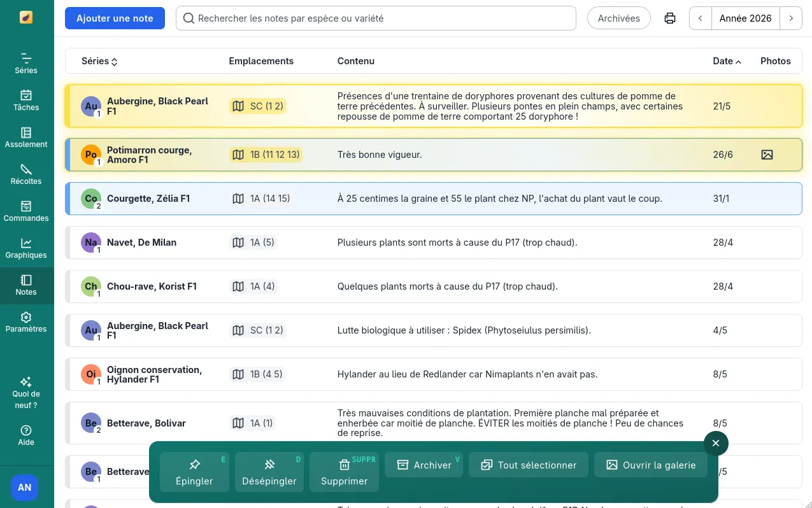Click the AN user avatar
The image size is (812, 508).
coord(24,488)
